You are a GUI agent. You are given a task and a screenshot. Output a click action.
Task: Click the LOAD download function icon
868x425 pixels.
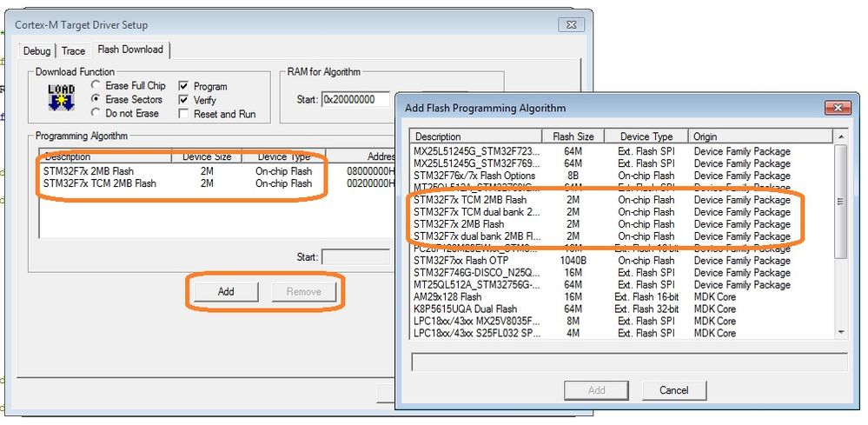click(61, 97)
